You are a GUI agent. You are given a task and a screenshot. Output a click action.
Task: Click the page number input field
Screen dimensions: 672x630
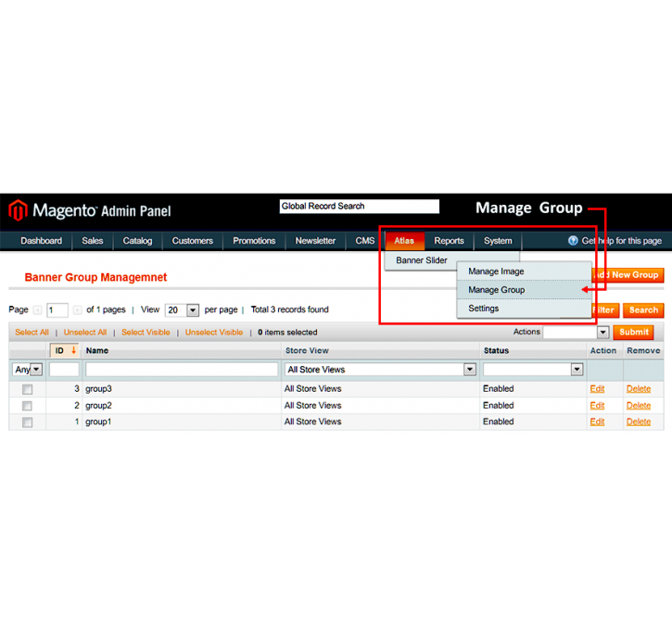[57, 310]
